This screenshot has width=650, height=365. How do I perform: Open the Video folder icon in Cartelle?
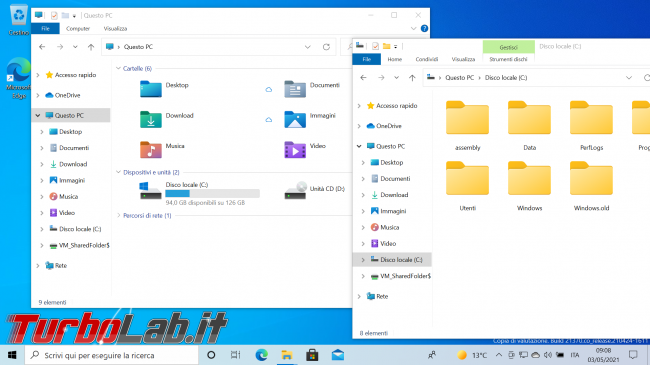[295, 150]
